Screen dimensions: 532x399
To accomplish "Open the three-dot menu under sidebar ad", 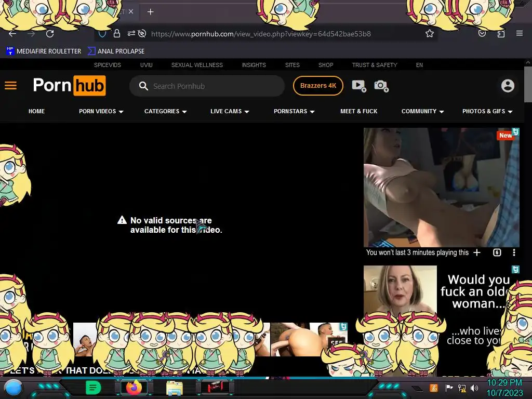I will pos(514,252).
